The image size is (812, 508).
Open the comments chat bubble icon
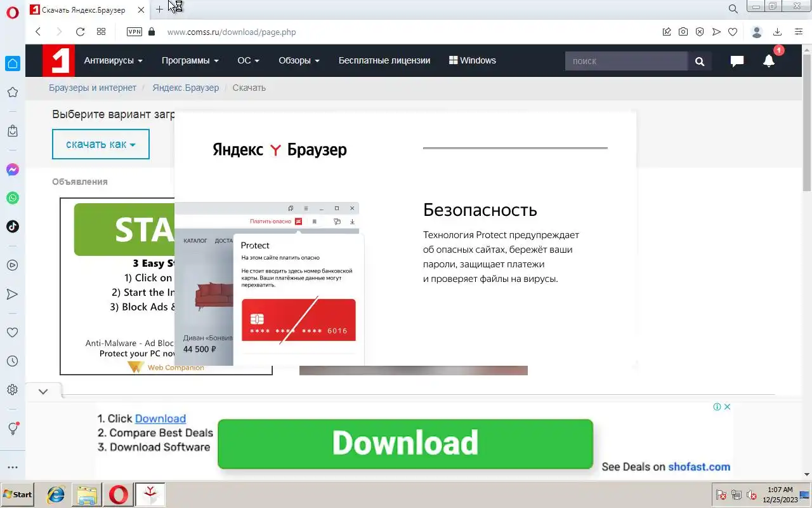[737, 61]
